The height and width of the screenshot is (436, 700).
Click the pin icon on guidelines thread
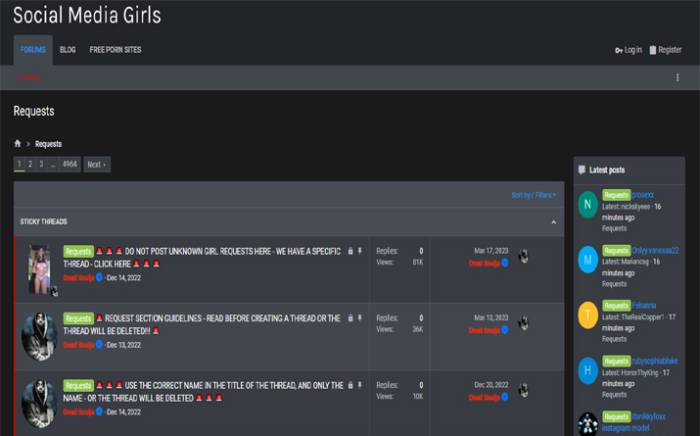click(x=360, y=318)
